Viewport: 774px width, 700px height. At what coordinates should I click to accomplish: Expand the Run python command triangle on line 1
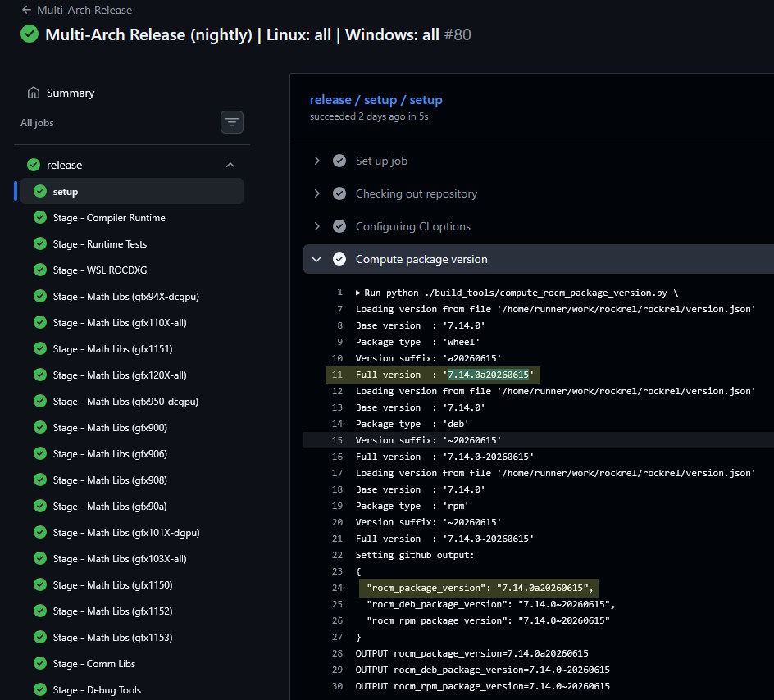coord(358,293)
